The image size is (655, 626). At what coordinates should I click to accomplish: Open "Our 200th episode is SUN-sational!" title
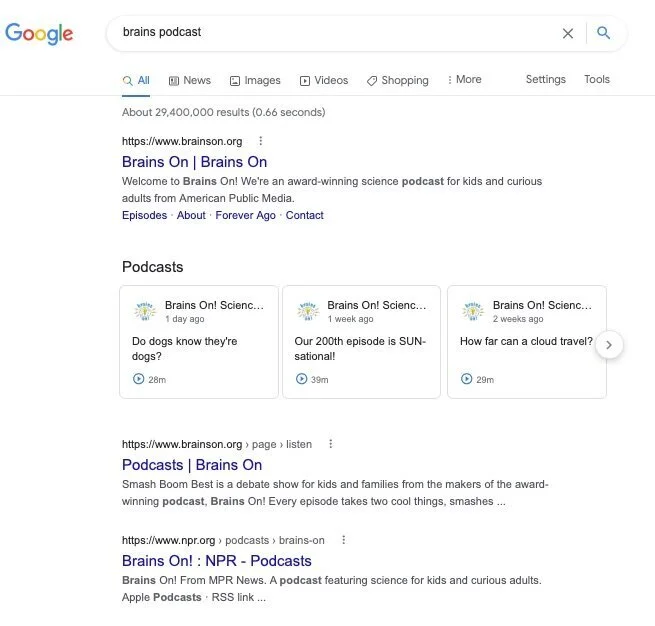(360, 349)
